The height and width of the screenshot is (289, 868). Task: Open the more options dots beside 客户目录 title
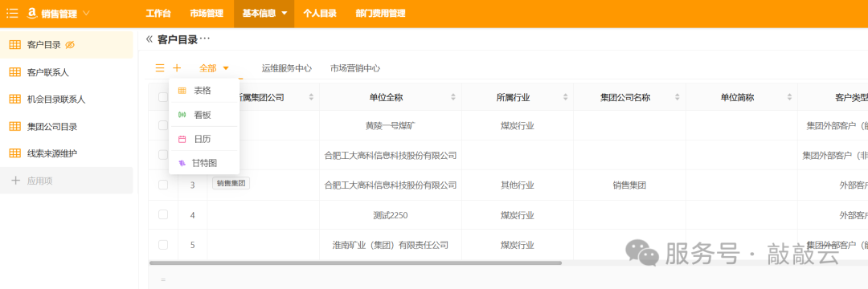click(206, 39)
